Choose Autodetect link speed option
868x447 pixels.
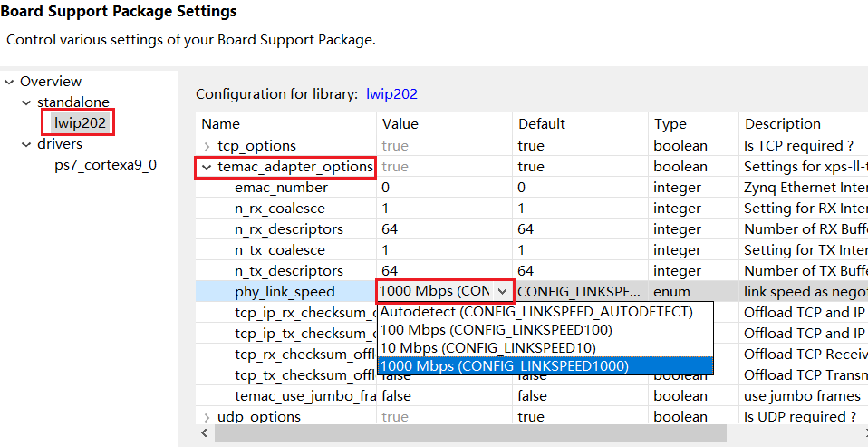click(x=536, y=312)
